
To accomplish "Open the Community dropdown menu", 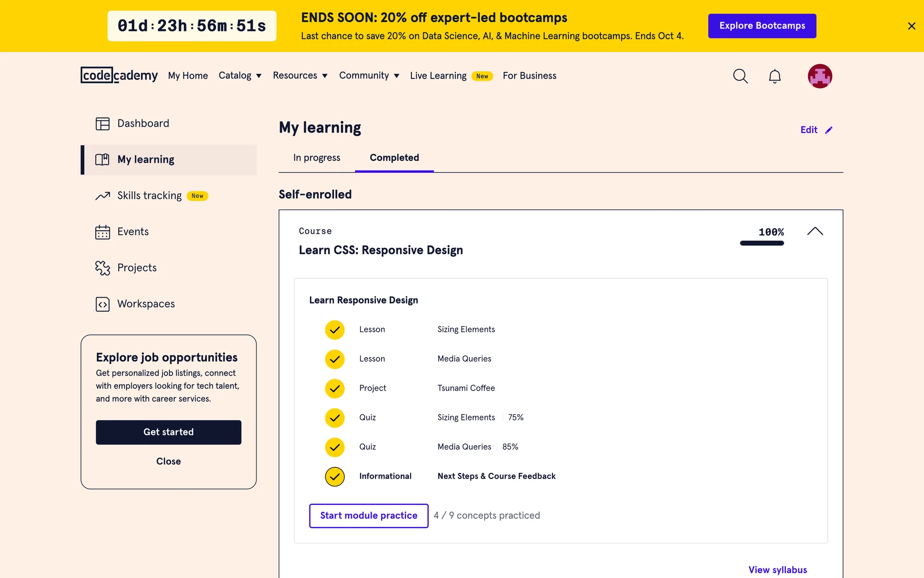I will [x=369, y=76].
